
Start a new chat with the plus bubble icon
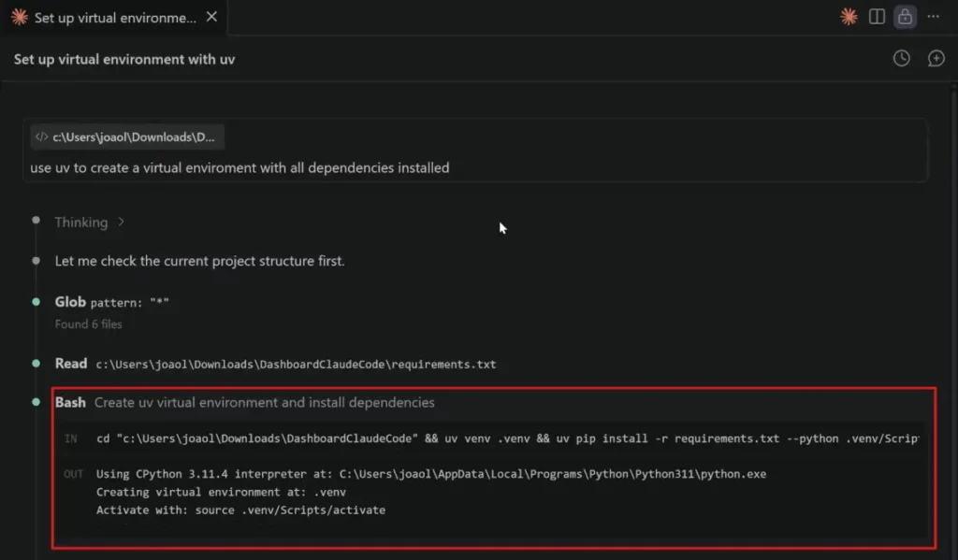(936, 59)
